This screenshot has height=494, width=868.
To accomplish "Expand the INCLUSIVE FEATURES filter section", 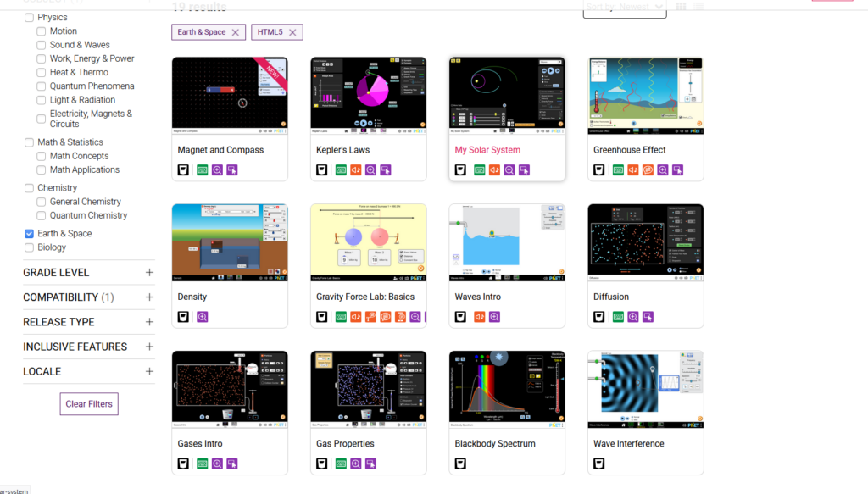I will pos(149,347).
